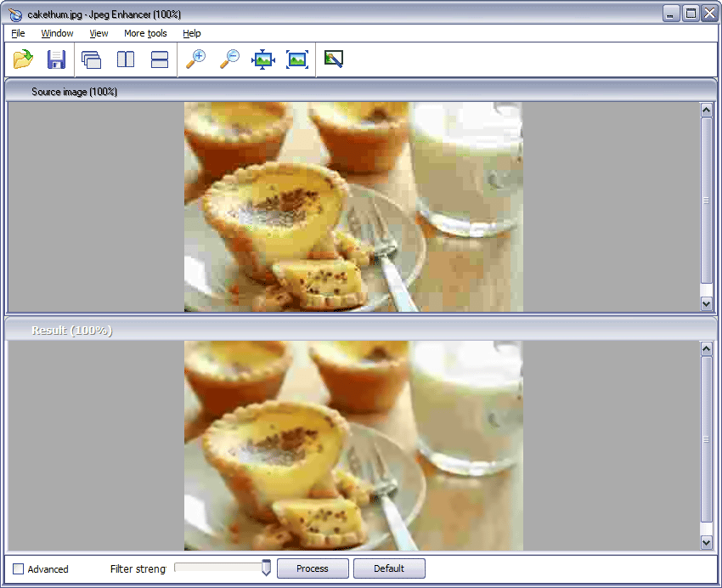Screen dimensions: 722x588
Task: Tile panes horizontally with the stacked icon
Action: coord(160,59)
